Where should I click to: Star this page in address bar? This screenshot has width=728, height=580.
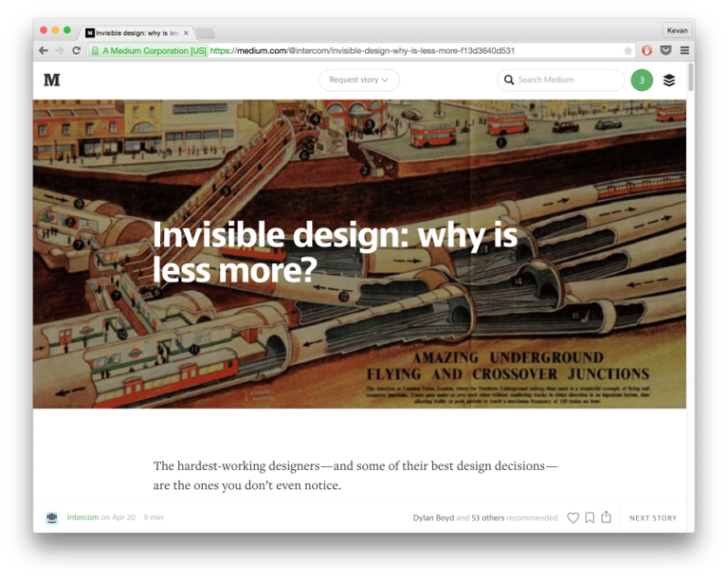[x=628, y=51]
